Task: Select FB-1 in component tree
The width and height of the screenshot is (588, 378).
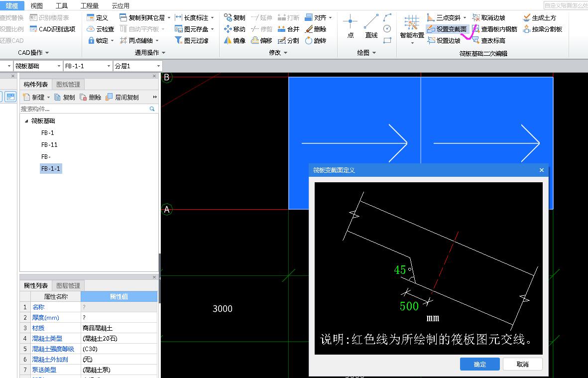Action: pos(48,133)
